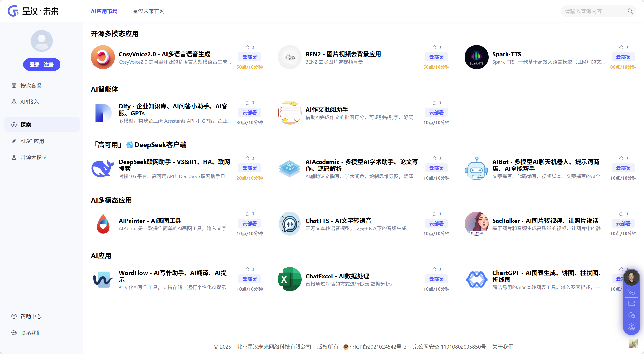Click the 「高可用」DeepSeek客户端 section heading

[139, 145]
